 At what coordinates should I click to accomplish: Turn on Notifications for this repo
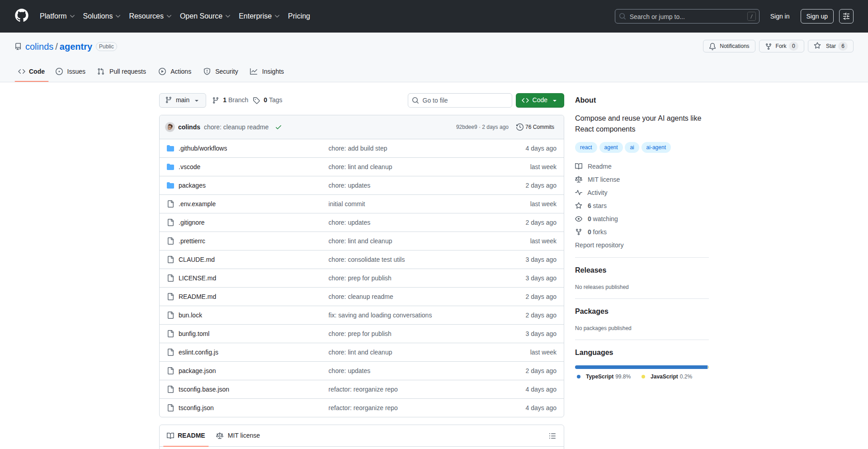pos(729,46)
